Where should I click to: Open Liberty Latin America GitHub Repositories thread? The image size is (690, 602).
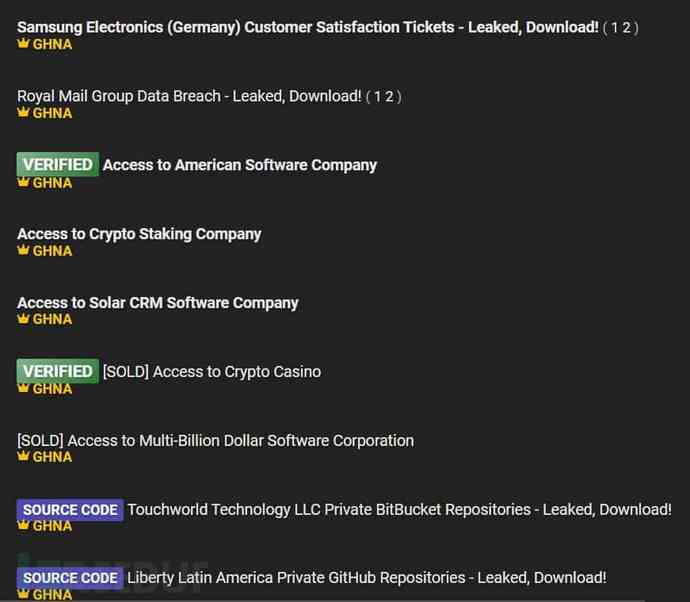pos(366,578)
